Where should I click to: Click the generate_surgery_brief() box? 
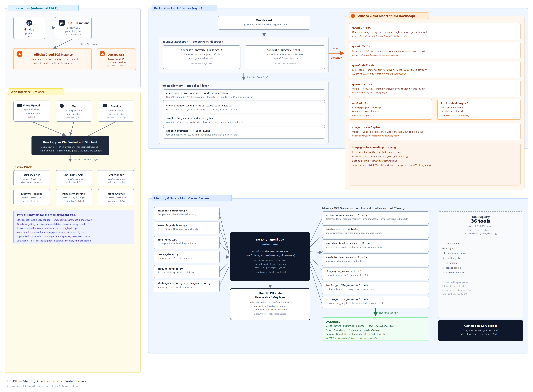click(285, 57)
